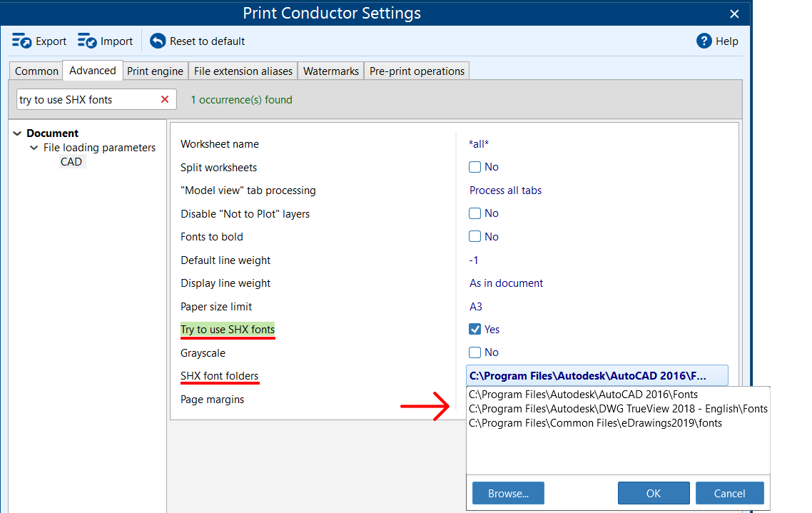This screenshot has height=513, width=812.
Task: Collapse File loading parameters tree node
Action: 34,148
